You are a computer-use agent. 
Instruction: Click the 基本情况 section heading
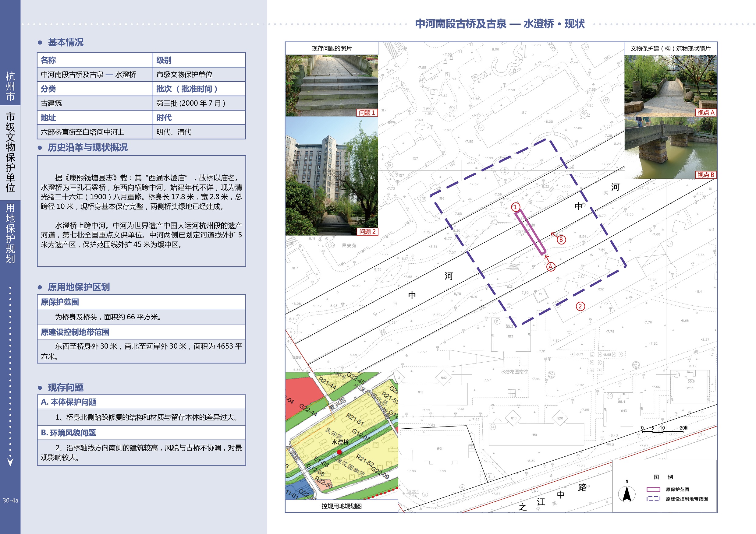(66, 42)
